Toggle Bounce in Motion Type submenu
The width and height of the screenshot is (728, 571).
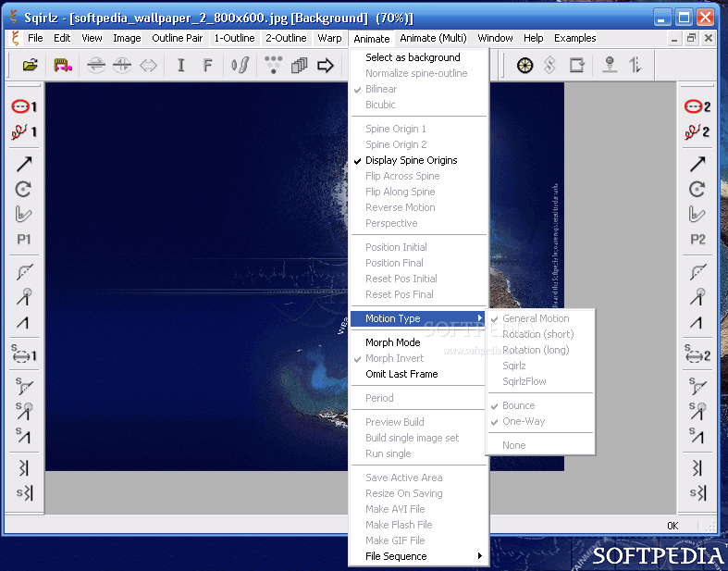(x=519, y=405)
